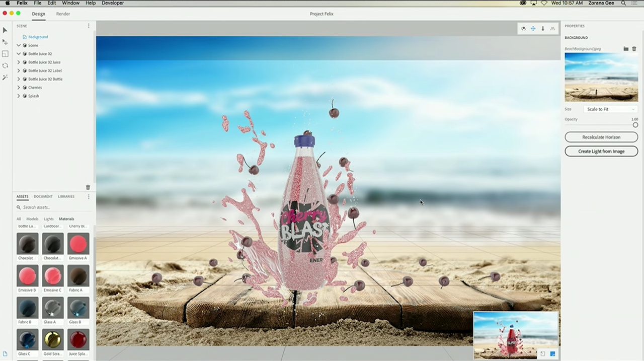Click the magic wand tool icon
Image resolution: width=644 pixels, height=361 pixels.
5,78
